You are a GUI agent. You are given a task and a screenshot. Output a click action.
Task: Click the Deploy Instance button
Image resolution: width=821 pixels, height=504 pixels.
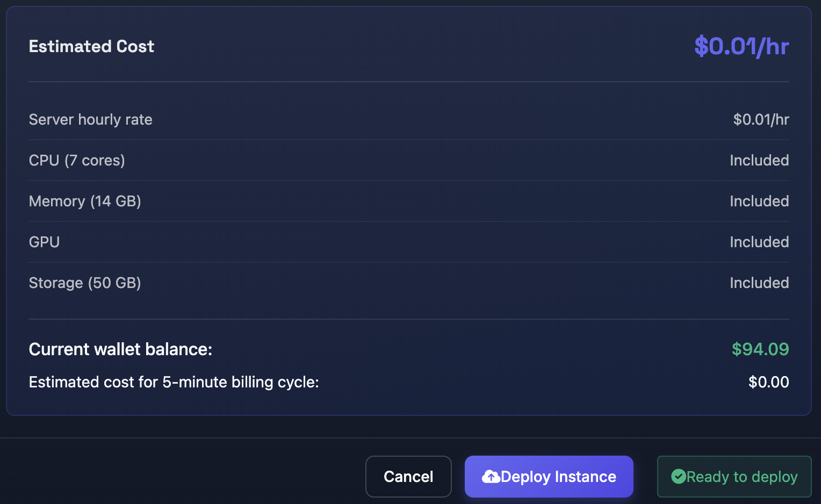(549, 476)
